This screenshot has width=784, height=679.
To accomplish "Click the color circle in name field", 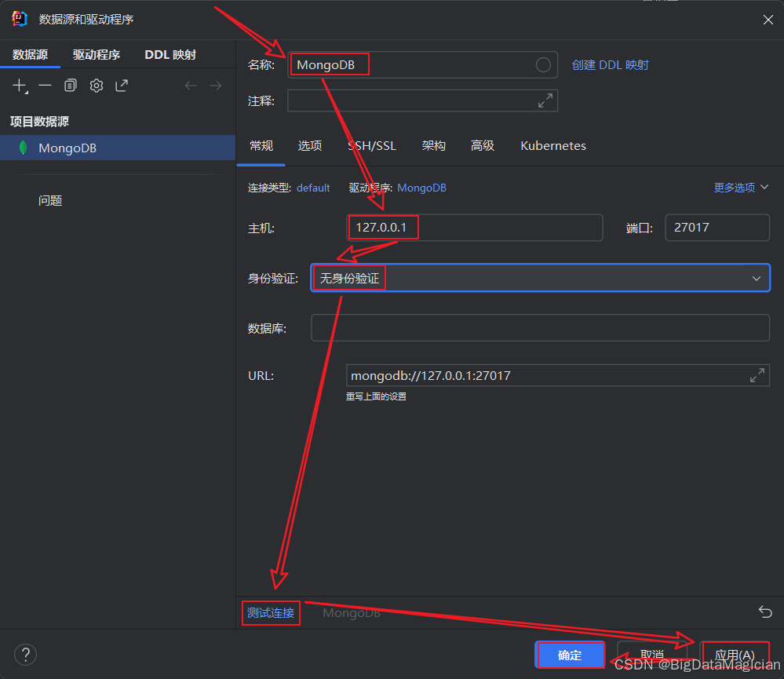I will click(x=543, y=65).
